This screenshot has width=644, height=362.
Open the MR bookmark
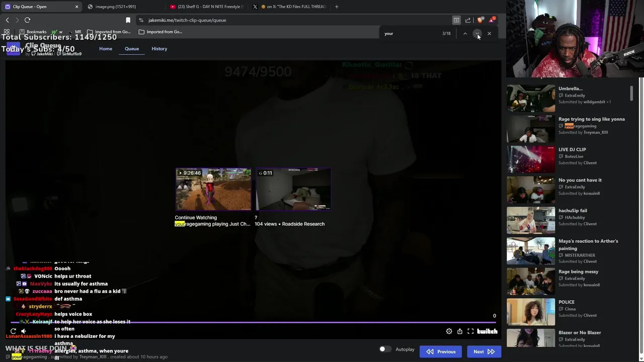click(74, 32)
